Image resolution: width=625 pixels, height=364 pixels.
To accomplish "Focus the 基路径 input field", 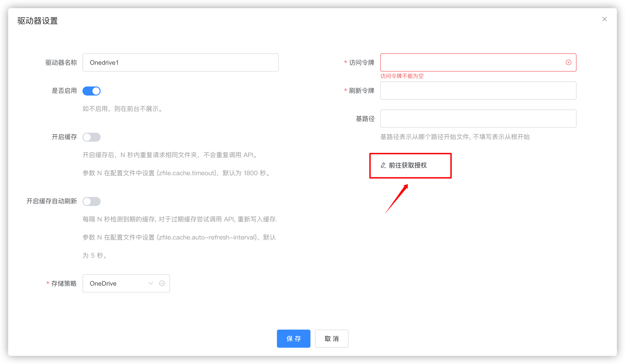I will (x=478, y=118).
